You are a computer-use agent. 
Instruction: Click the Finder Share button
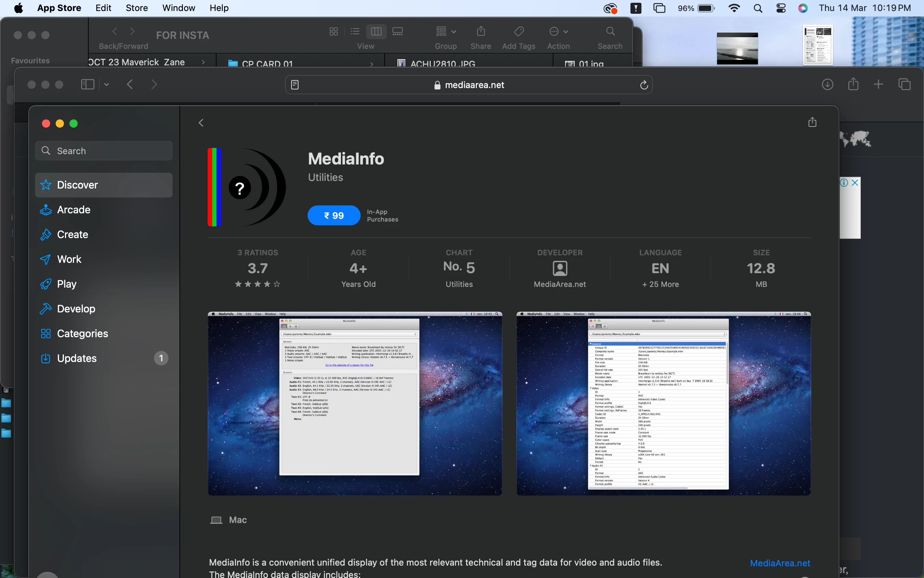click(x=481, y=31)
